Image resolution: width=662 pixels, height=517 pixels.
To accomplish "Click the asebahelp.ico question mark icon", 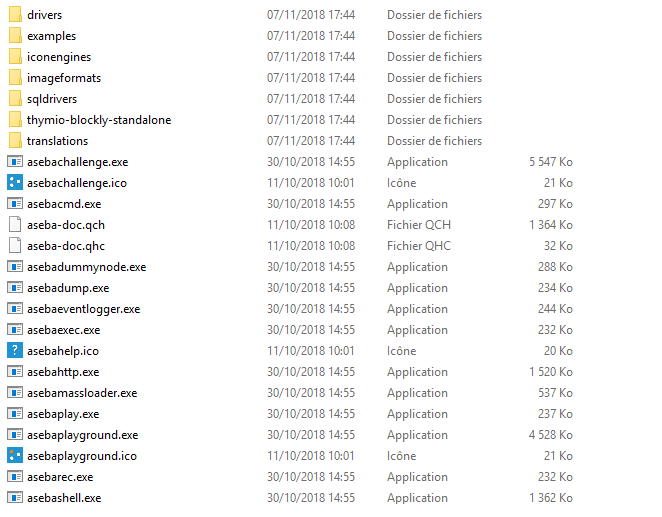I will coord(15,350).
